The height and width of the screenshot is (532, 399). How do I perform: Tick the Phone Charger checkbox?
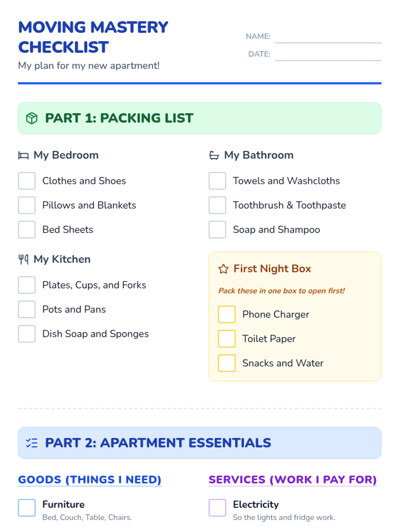(227, 314)
